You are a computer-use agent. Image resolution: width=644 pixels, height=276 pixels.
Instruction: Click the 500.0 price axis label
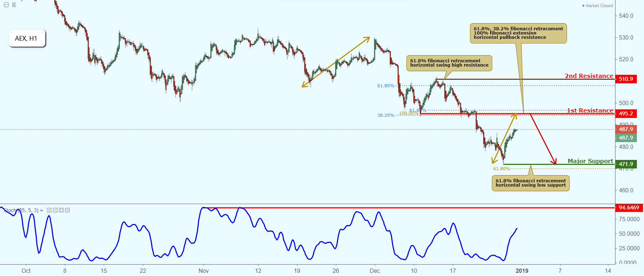[x=626, y=103]
